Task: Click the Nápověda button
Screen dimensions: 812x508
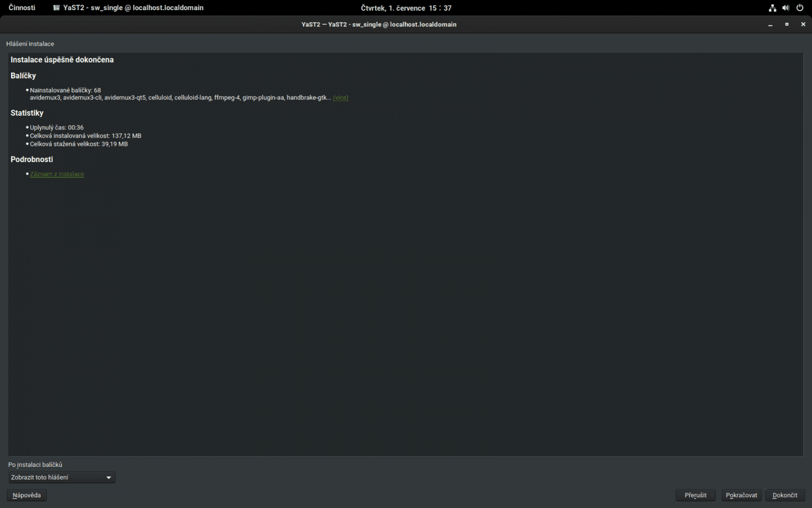Action: coord(26,495)
